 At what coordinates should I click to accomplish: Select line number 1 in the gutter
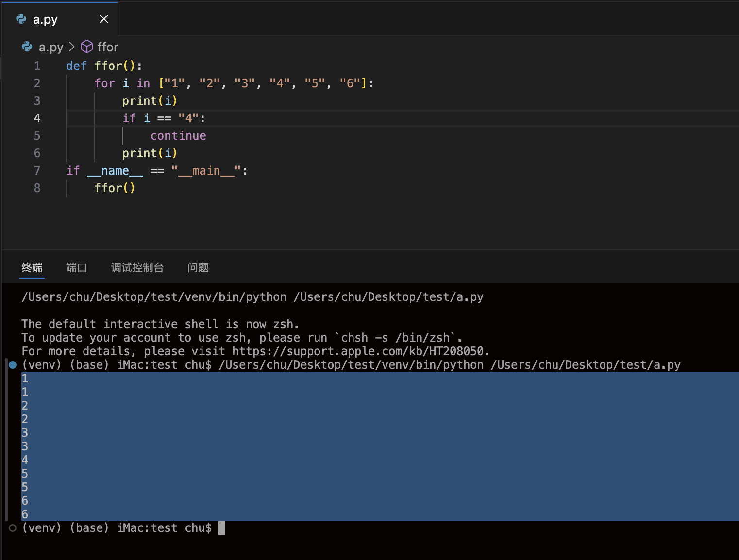[x=37, y=66]
